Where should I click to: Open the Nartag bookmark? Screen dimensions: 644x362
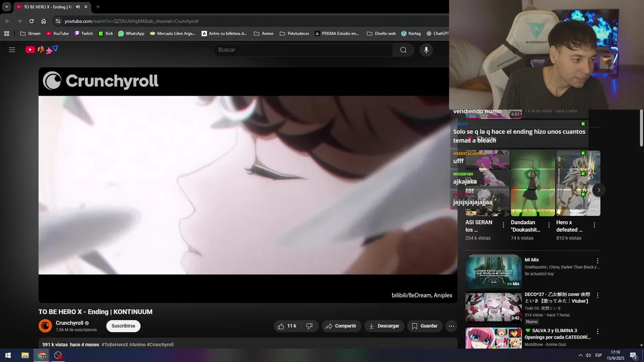pyautogui.click(x=411, y=34)
